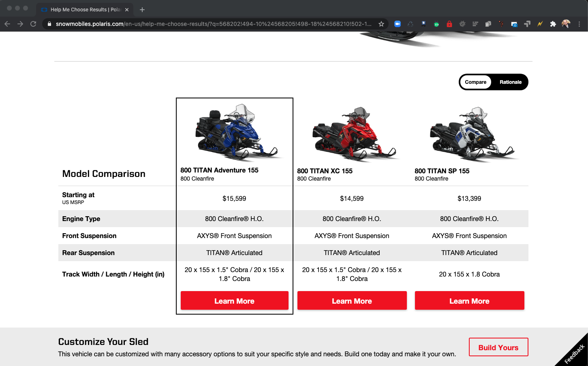The image size is (588, 366).
Task: Open the gray gear extension icon
Action: point(462,24)
